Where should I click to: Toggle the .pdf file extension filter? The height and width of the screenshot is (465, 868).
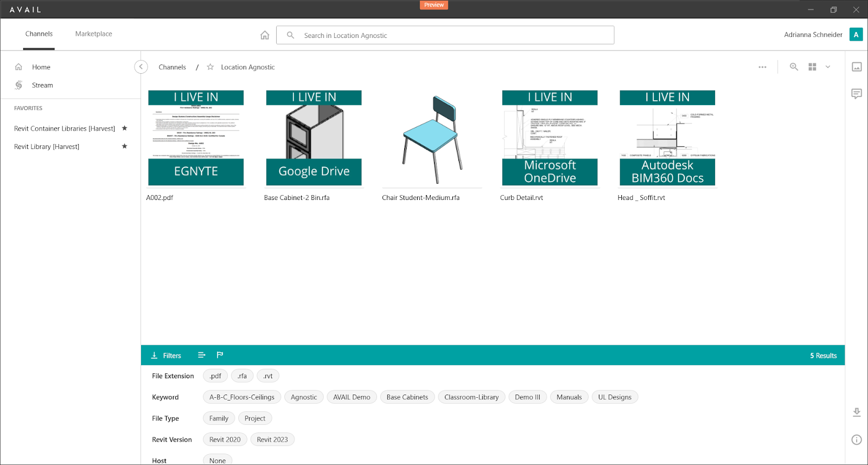pyautogui.click(x=215, y=376)
